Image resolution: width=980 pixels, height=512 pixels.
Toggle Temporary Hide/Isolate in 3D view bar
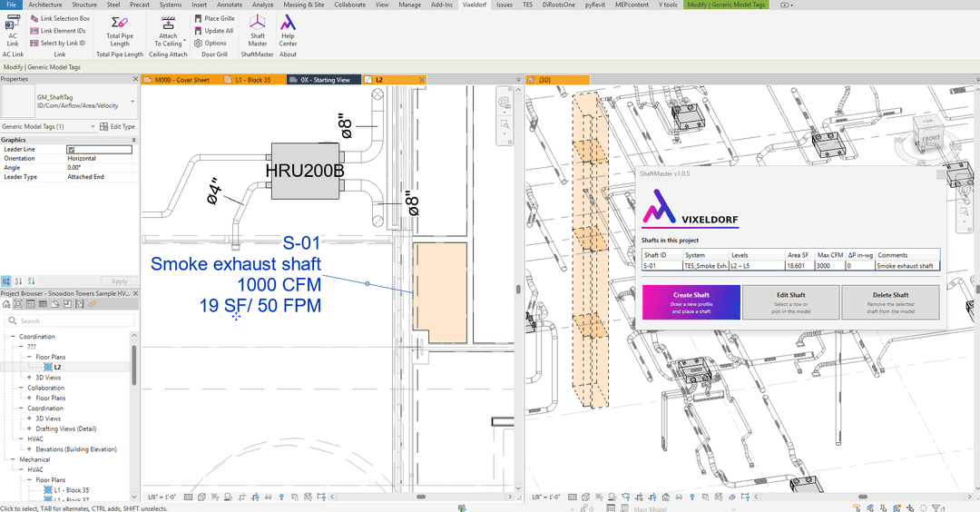[x=679, y=497]
